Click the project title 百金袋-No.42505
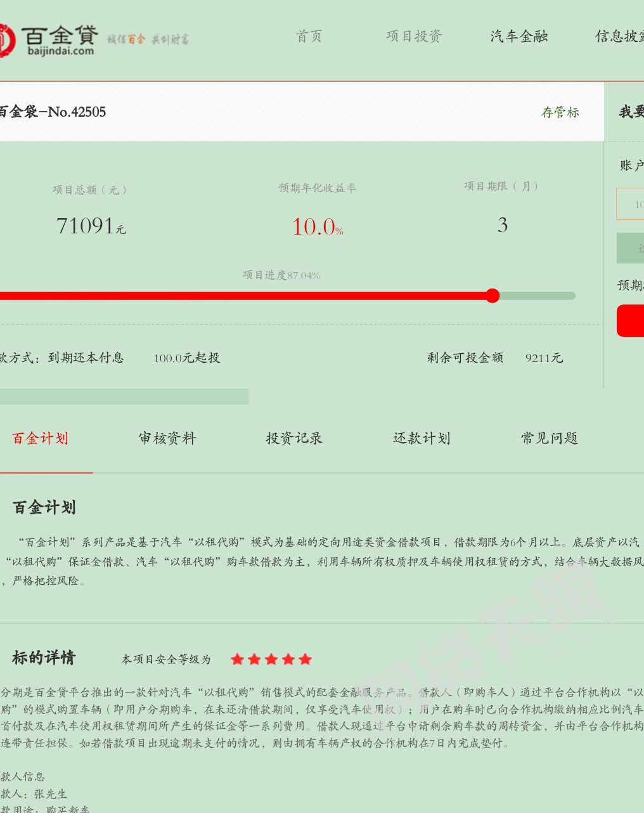Viewport: 644px width, 813px height. [52, 112]
